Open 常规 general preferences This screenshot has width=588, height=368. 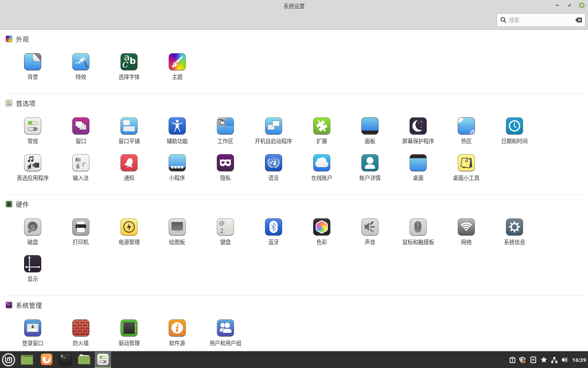tap(33, 131)
